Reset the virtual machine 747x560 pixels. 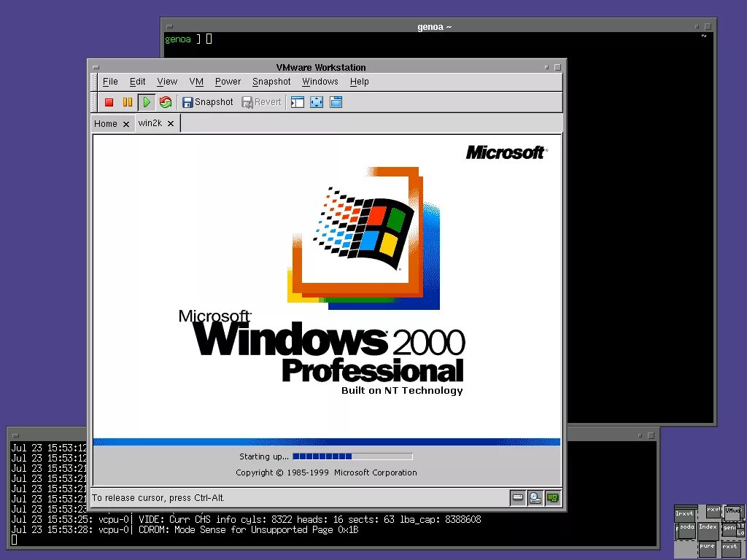click(165, 102)
